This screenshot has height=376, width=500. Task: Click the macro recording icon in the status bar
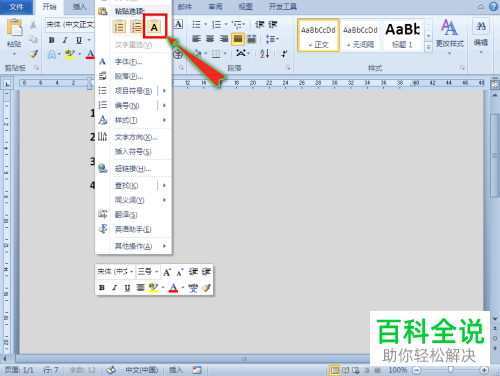pyautogui.click(x=197, y=370)
